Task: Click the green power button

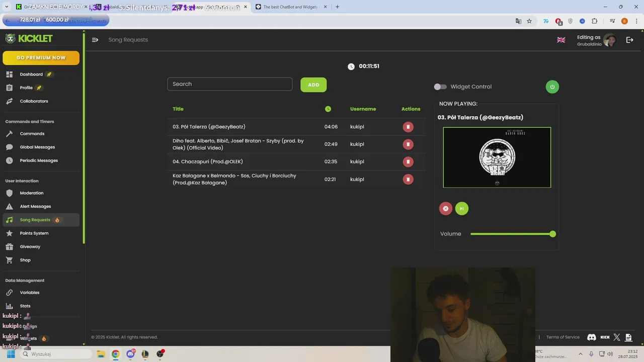Action: pos(552,86)
